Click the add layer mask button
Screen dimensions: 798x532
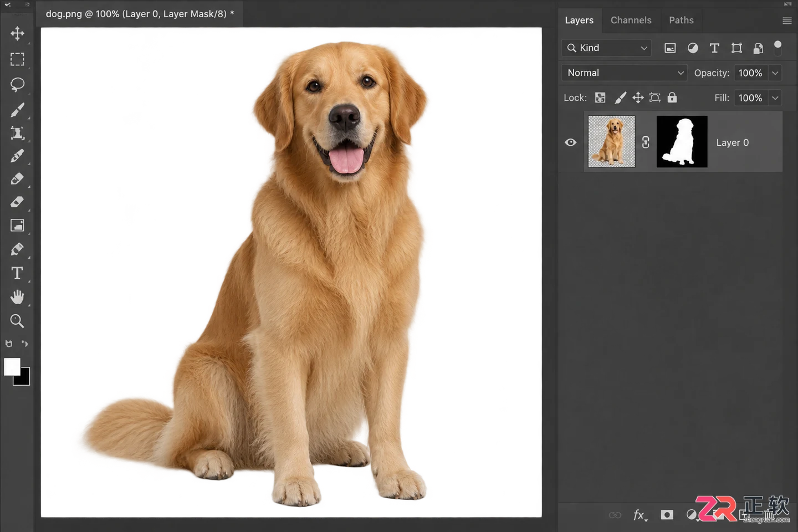pos(667,515)
